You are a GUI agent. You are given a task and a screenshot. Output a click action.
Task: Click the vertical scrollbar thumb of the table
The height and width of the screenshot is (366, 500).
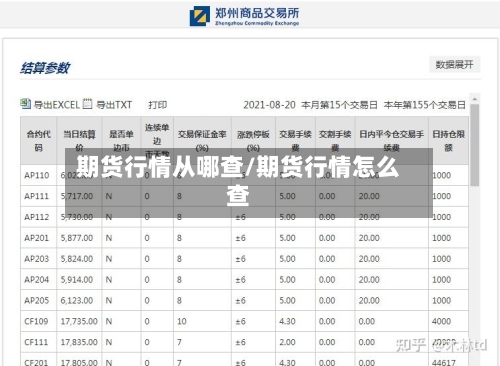point(475,145)
